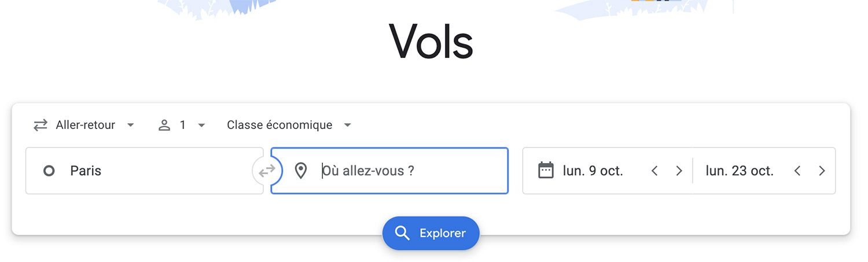Click the passenger person icon
Screen dimensions: 868x262
(x=164, y=125)
